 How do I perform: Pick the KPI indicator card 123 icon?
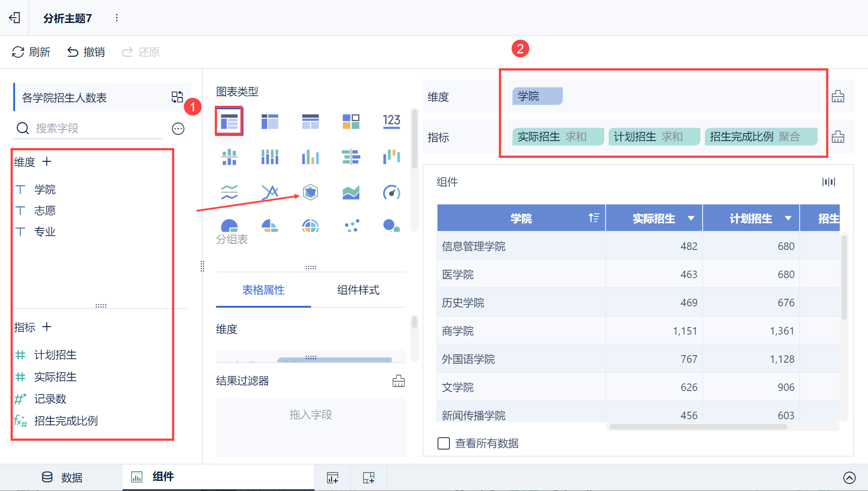(391, 121)
